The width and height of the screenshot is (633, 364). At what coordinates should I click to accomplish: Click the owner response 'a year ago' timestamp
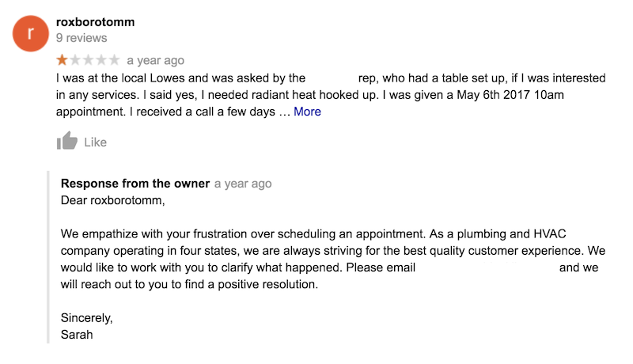243,184
